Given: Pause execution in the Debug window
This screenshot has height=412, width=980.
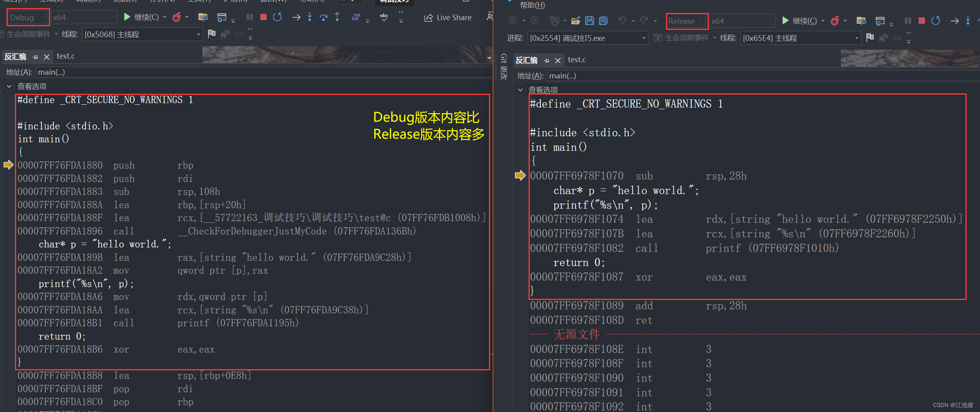Looking at the screenshot, I should (249, 17).
